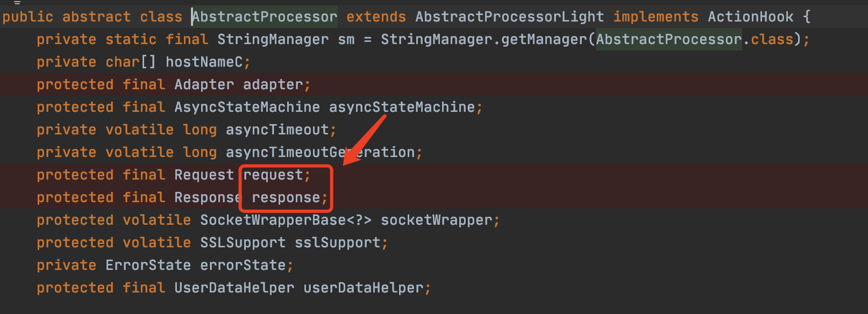Click the SocketWrapperBase type name
This screenshot has width=868, height=314.
pyautogui.click(x=273, y=220)
